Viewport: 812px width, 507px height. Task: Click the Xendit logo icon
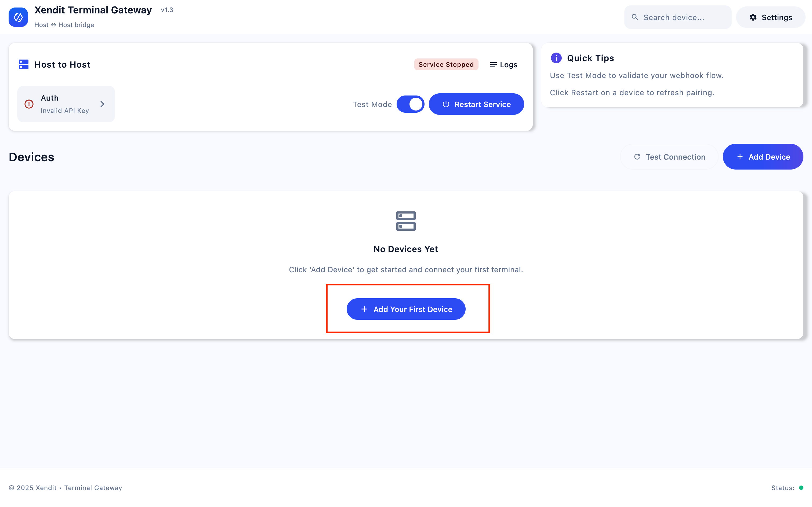click(18, 17)
